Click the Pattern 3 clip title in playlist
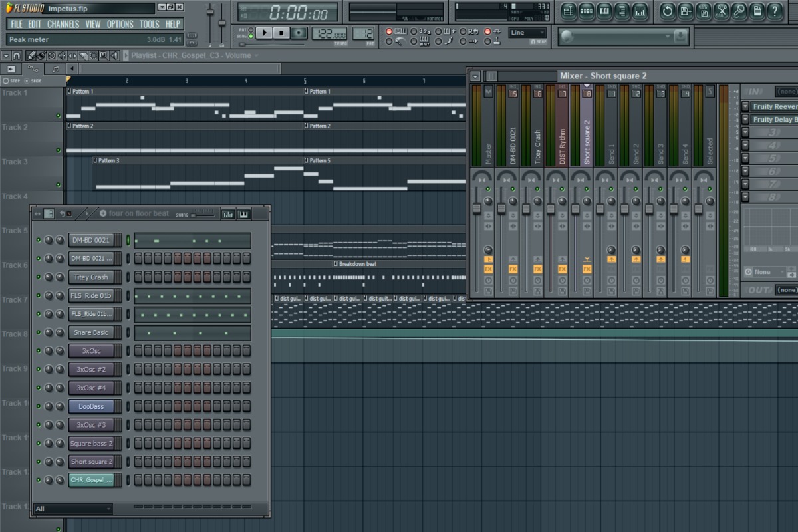Viewport: 798px width, 532px height. point(108,160)
